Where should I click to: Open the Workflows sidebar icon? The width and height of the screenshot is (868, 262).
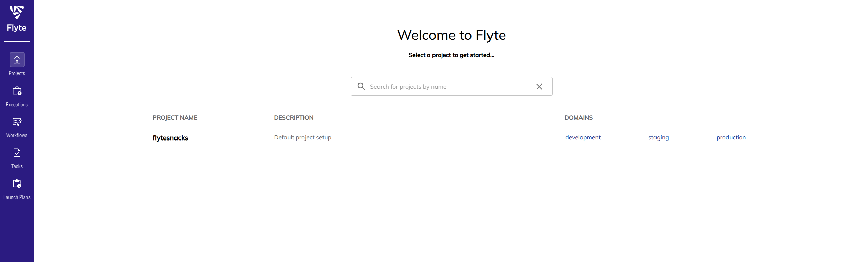17,122
